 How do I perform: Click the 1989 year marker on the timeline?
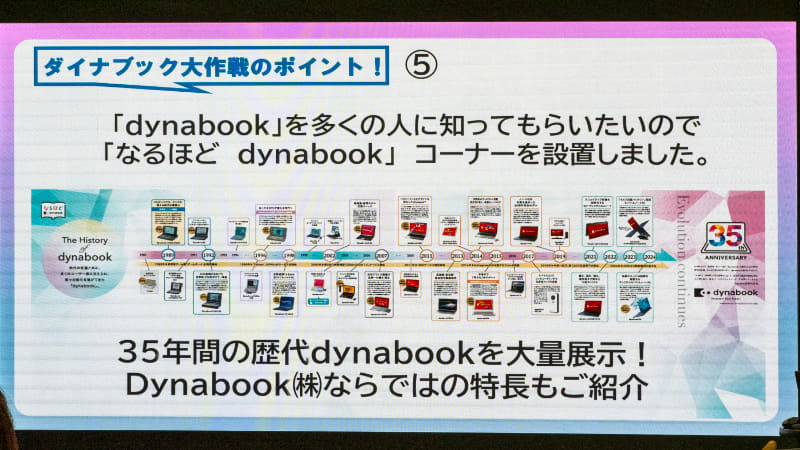pyautogui.click(x=168, y=255)
